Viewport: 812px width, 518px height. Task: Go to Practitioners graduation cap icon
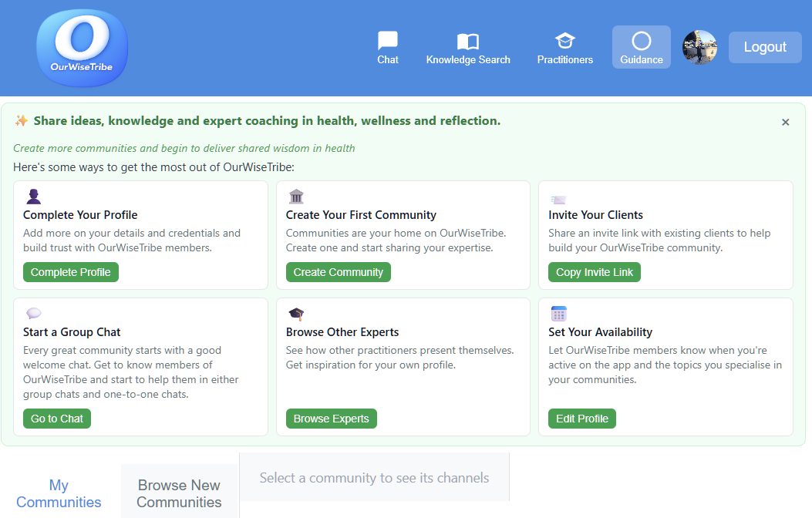pos(565,41)
